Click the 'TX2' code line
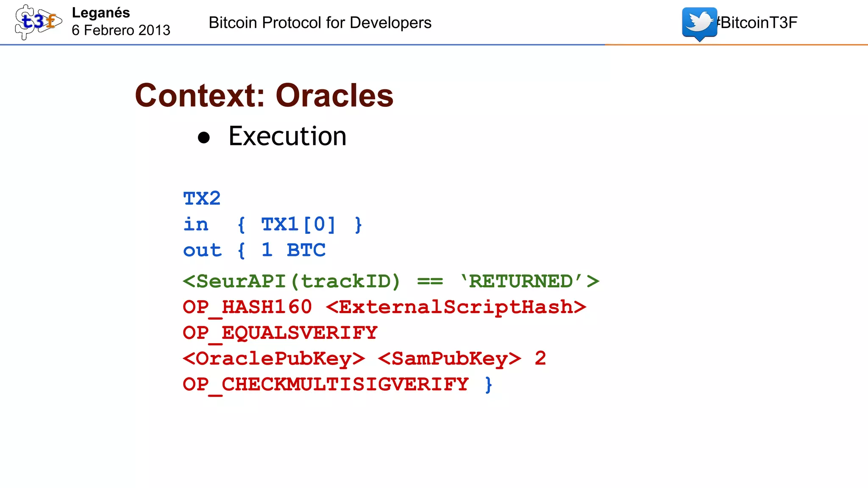The height and width of the screenshot is (488, 868). click(x=202, y=198)
